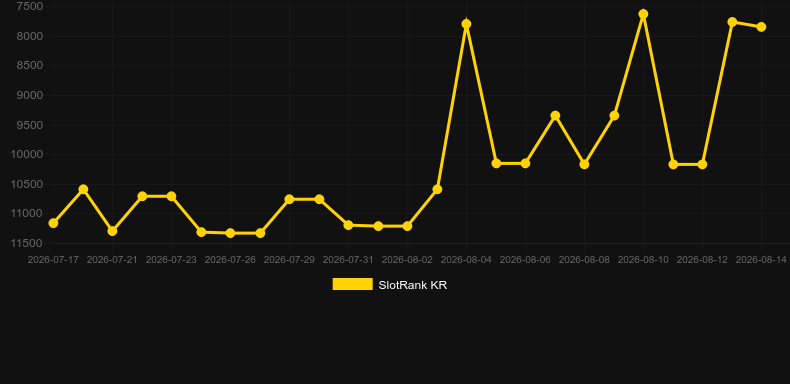Select the point between 2026-07-31 and 2026-08-02

pyautogui.click(x=378, y=226)
